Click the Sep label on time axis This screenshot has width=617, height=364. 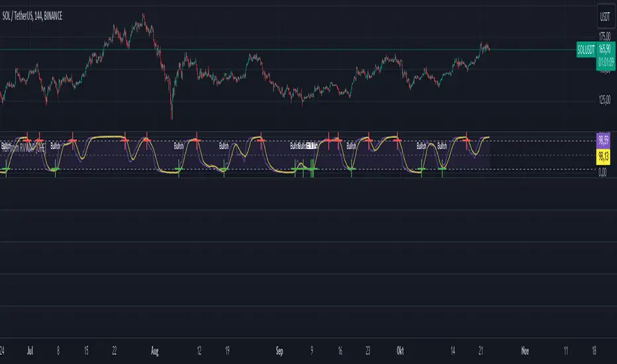(279, 351)
